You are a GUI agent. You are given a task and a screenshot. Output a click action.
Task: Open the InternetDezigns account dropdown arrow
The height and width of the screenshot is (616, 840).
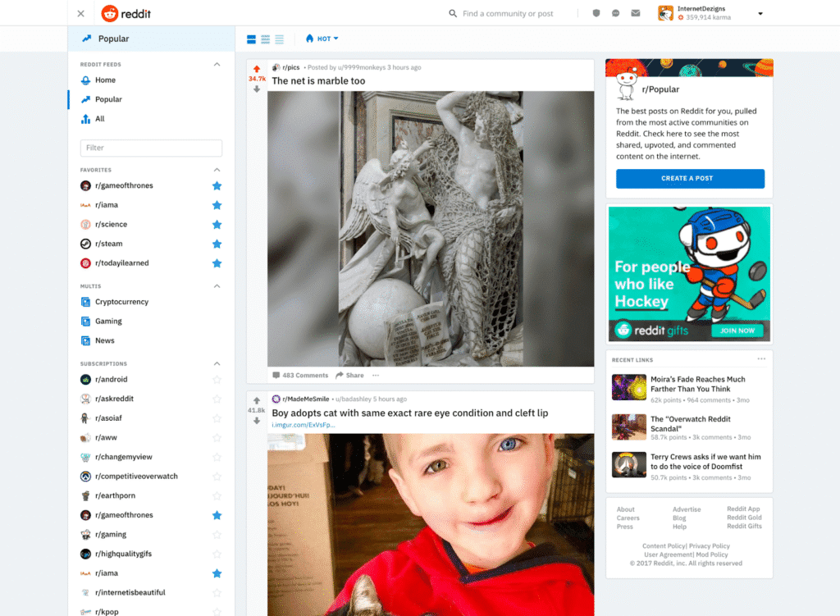coord(760,13)
